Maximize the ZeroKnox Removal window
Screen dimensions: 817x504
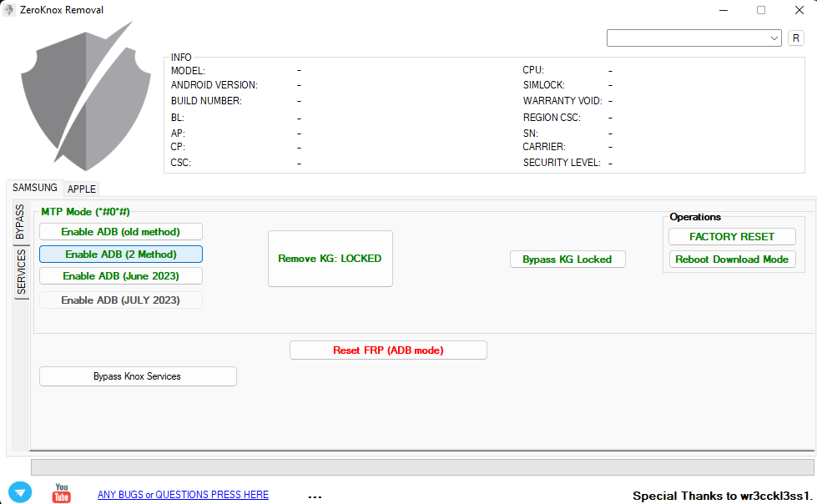point(761,10)
